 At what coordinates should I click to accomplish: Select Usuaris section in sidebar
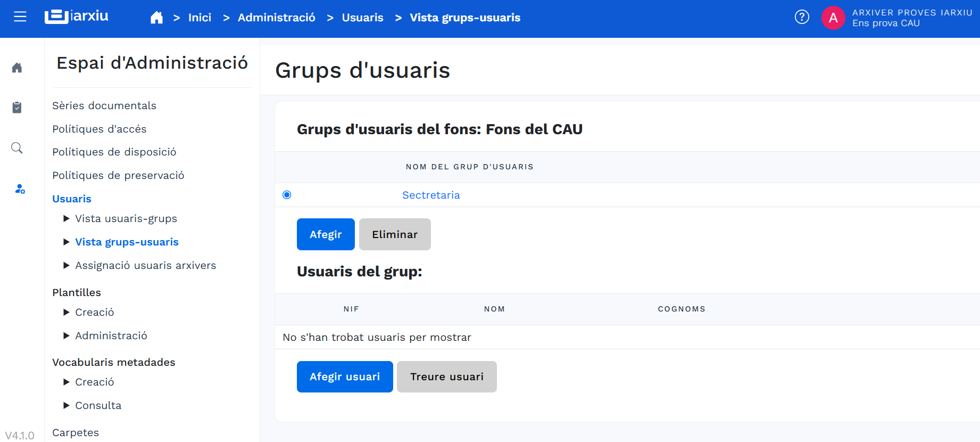pyautogui.click(x=72, y=199)
